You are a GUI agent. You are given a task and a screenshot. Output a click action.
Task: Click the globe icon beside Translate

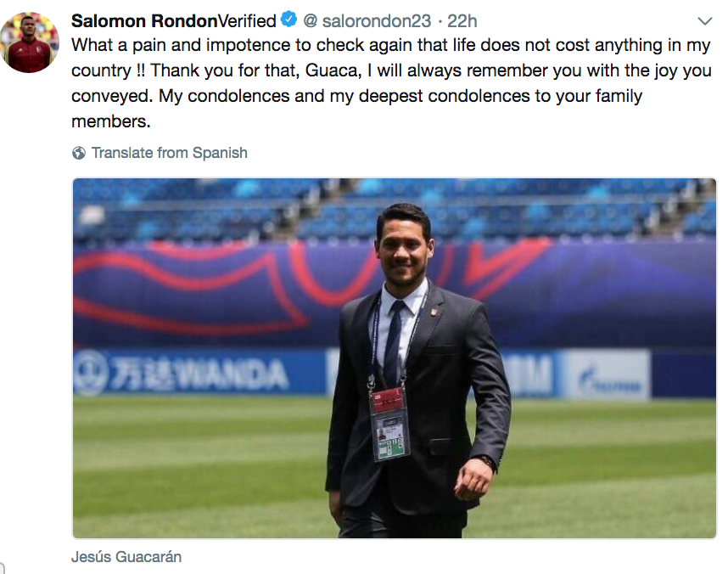(79, 153)
